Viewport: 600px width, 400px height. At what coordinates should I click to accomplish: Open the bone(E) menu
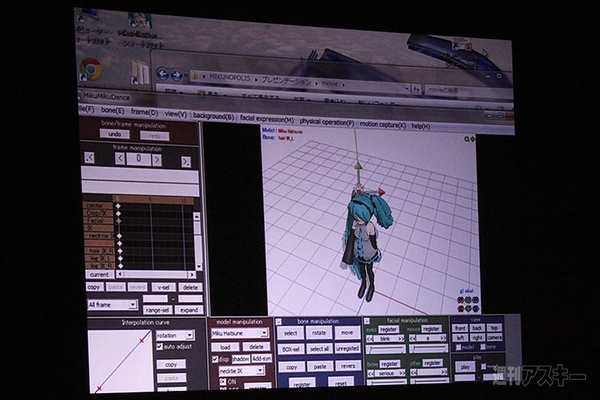pos(112,111)
